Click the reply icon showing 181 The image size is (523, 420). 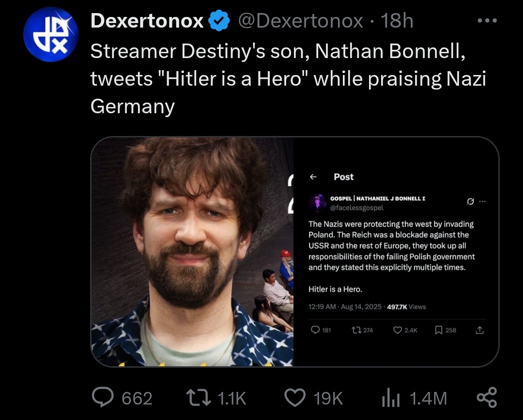coord(315,330)
